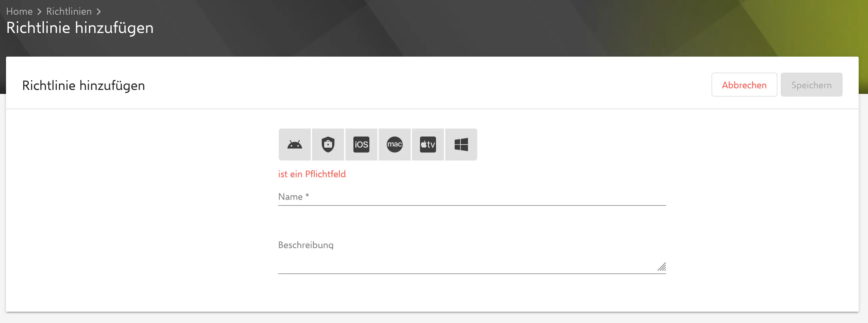
Task: Pick the Apple TV platform icon
Action: 428,145
